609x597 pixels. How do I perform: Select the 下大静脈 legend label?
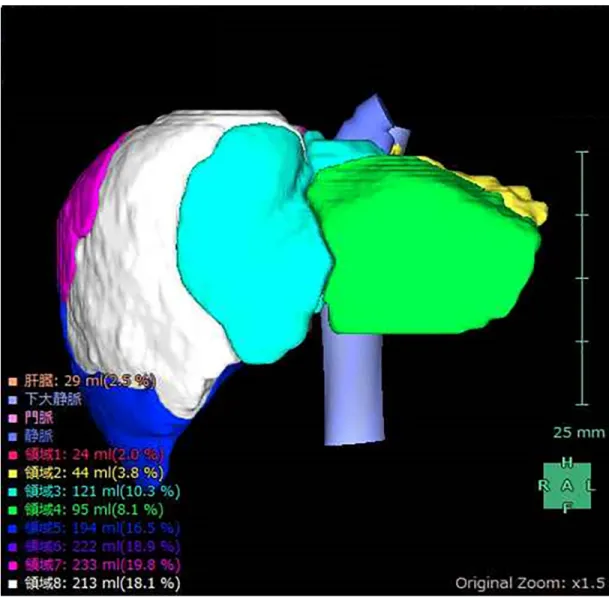click(x=53, y=399)
